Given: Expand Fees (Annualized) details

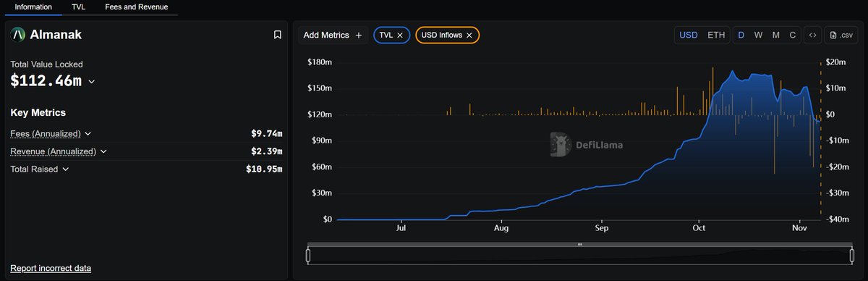Looking at the screenshot, I should click(88, 134).
